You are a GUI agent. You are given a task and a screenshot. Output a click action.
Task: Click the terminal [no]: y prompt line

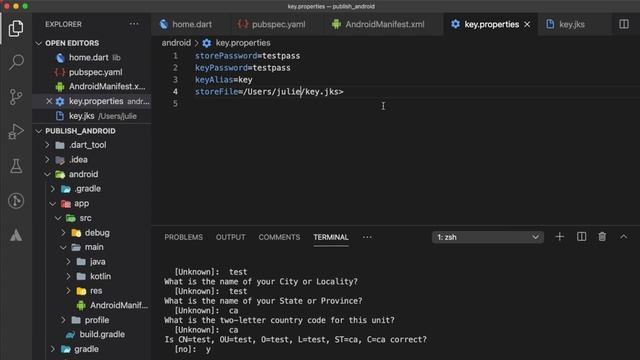coord(192,349)
